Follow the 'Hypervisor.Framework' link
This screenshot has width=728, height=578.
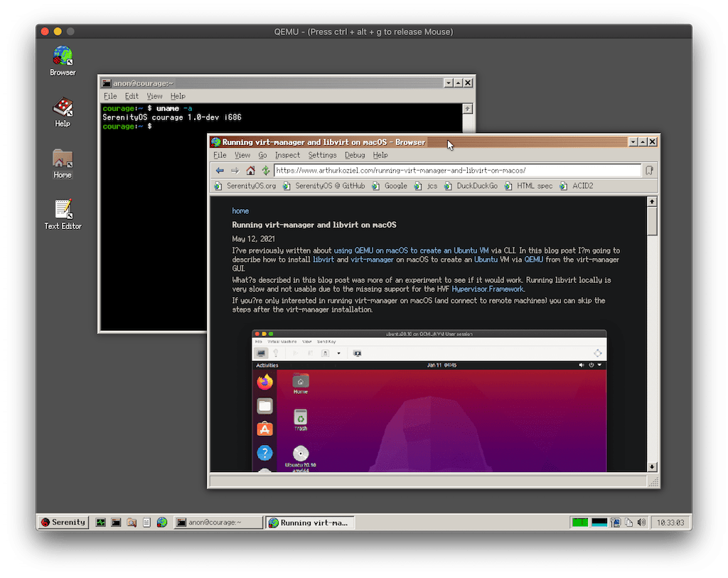tap(488, 289)
